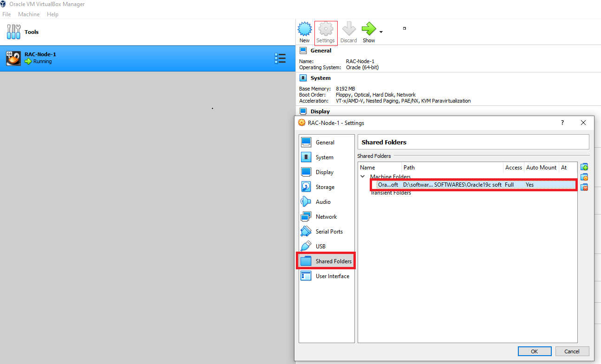601x364 pixels.
Task: Select Shared Folders category in Settings
Action: tap(327, 261)
